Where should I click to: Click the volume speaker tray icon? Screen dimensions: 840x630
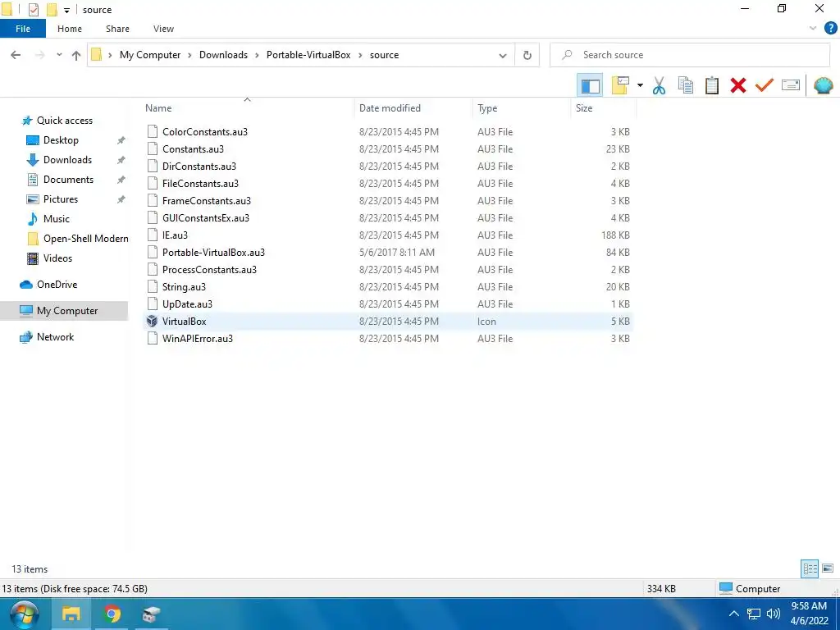point(773,614)
